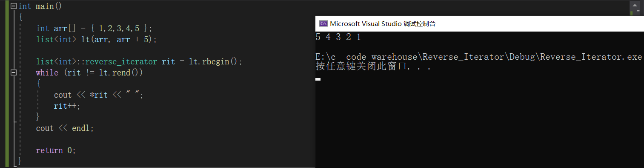644x168 pixels.
Task: Click the main function name
Action: (45, 6)
